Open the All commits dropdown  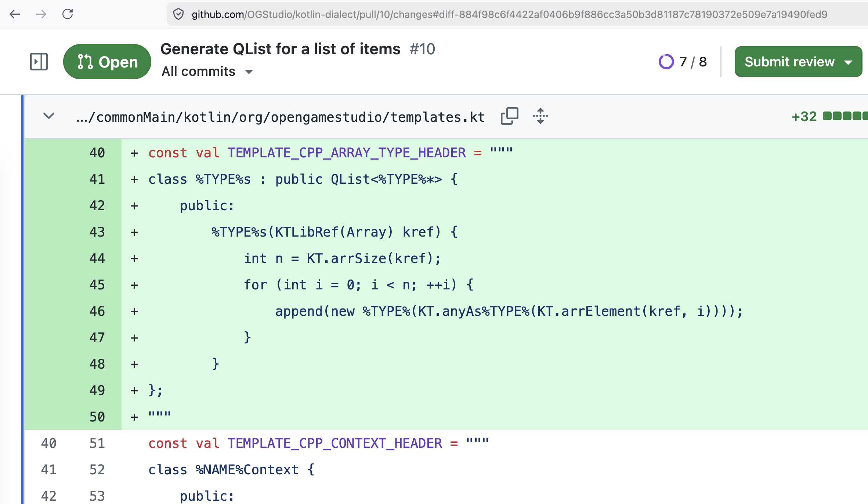click(x=207, y=72)
